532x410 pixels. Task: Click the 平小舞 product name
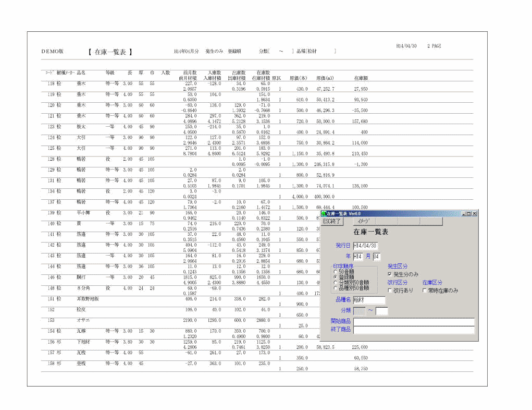click(x=83, y=213)
